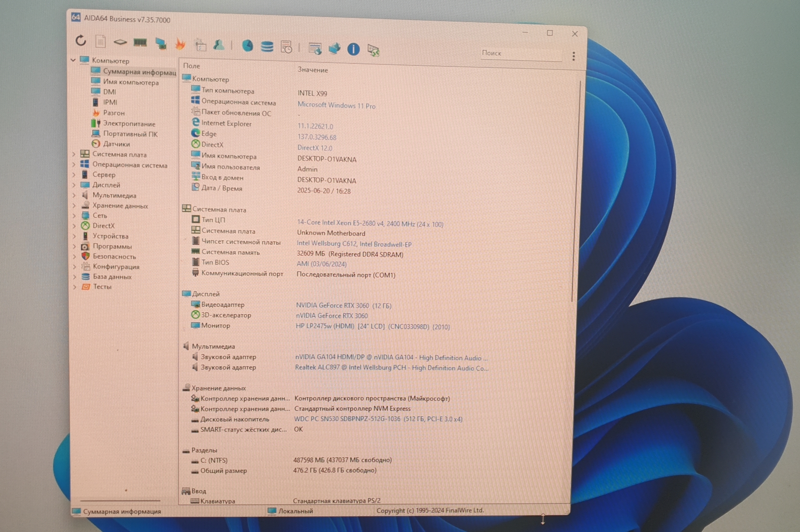Click the Поле column header
The image size is (800, 532).
coord(192,66)
